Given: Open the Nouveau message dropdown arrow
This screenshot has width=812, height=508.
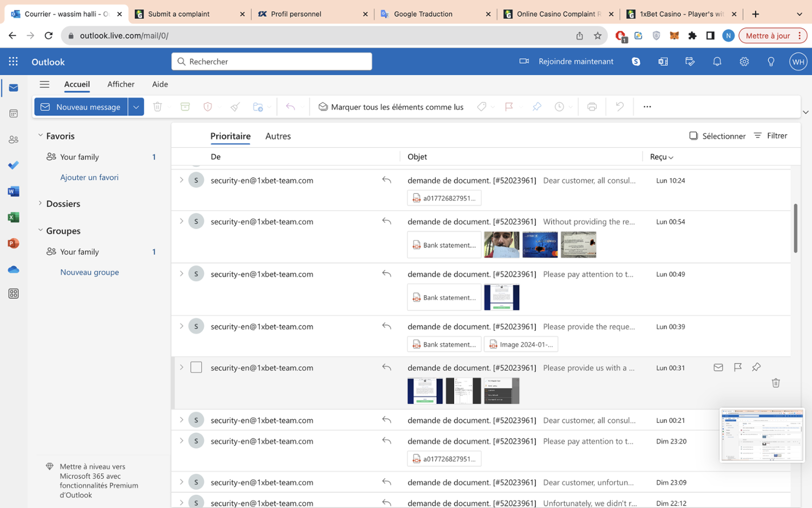Looking at the screenshot, I should 136,107.
